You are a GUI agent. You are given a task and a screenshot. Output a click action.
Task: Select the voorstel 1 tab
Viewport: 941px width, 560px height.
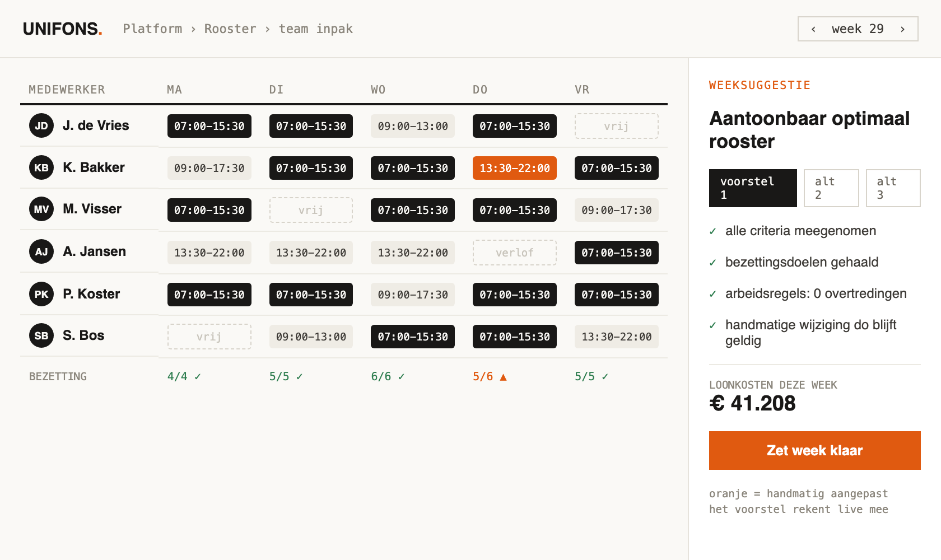753,188
